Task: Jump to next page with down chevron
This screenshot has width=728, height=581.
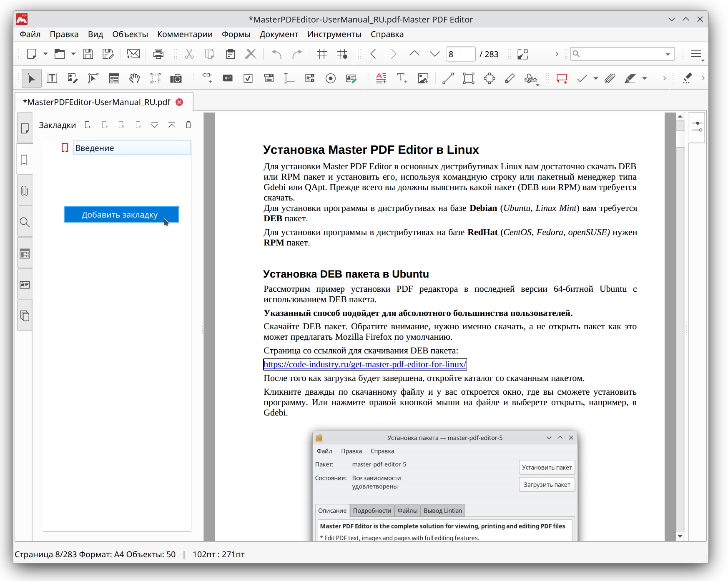Action: 434,54
